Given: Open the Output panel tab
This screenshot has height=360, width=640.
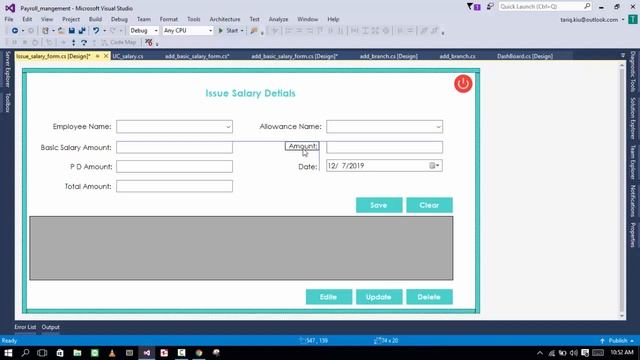Looking at the screenshot, I should tap(51, 327).
